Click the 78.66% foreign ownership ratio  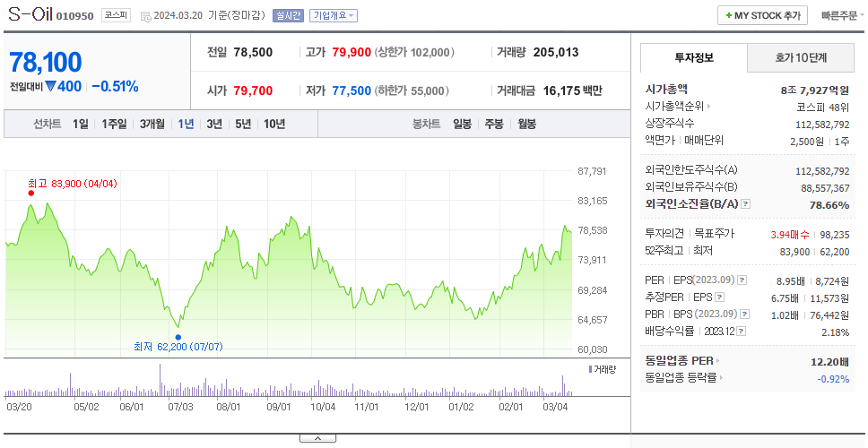coord(829,205)
